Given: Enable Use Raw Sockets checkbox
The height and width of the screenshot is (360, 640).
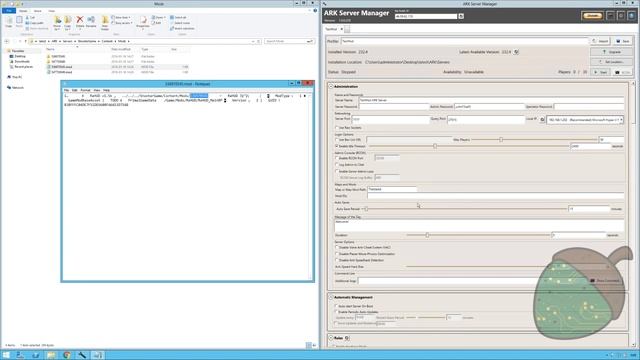Looking at the screenshot, I should coord(337,128).
